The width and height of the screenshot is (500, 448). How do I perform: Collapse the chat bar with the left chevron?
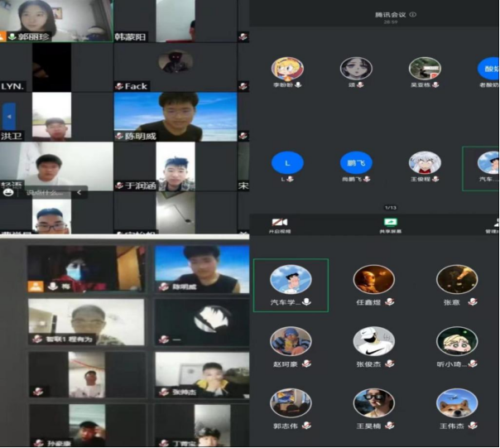[79, 192]
